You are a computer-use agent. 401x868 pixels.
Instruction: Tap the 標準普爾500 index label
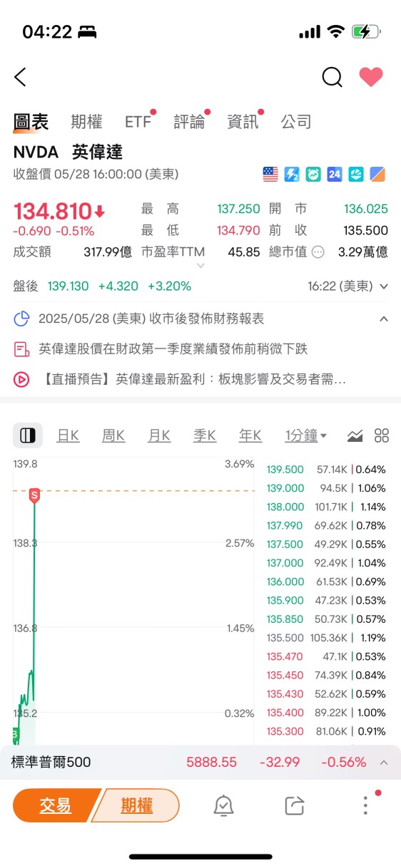pyautogui.click(x=51, y=763)
